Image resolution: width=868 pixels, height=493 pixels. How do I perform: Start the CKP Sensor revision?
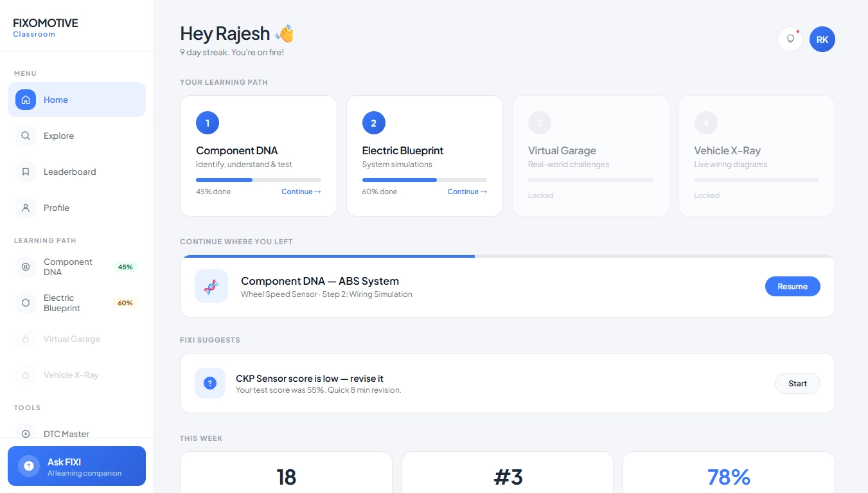(x=797, y=383)
